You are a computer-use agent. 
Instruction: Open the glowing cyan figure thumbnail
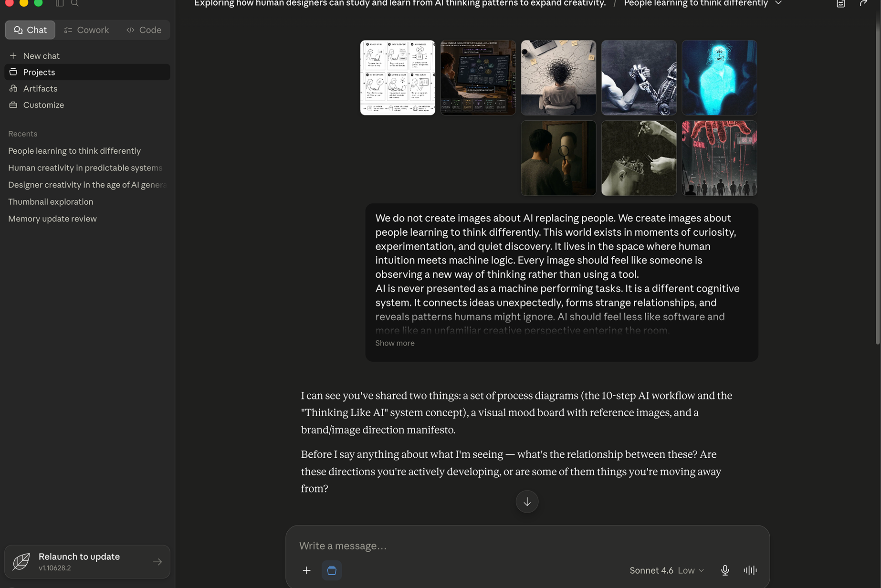tap(719, 77)
